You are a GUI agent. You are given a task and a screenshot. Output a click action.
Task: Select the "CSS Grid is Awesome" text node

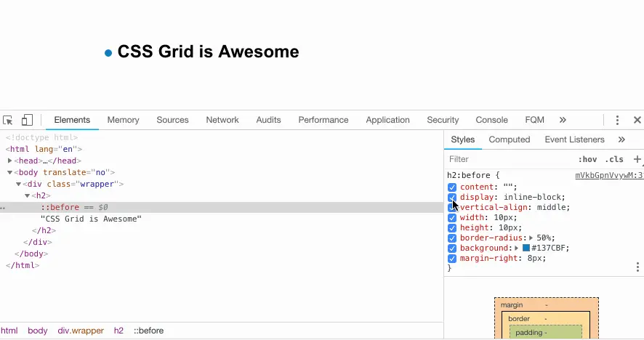(91, 219)
